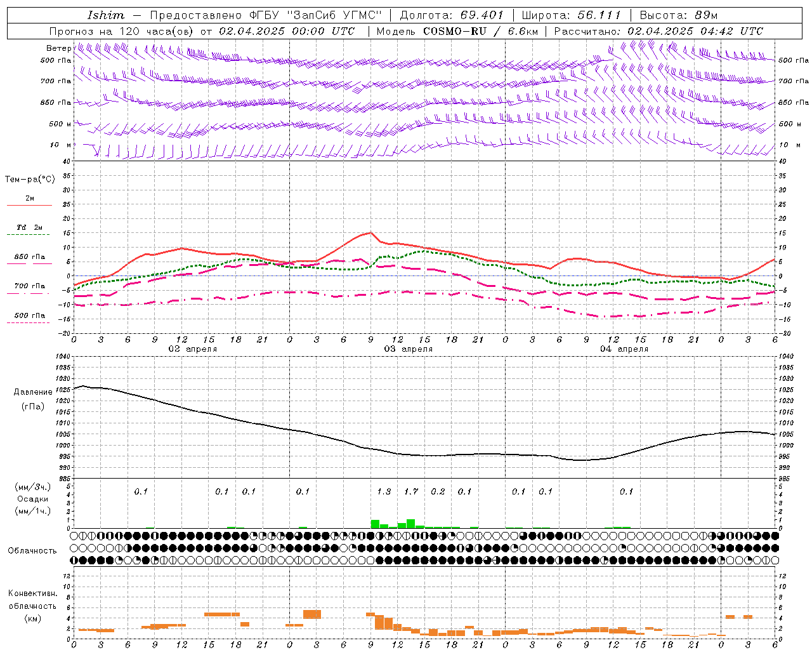
Task: Click the "04 апреля" date label
Action: click(624, 348)
